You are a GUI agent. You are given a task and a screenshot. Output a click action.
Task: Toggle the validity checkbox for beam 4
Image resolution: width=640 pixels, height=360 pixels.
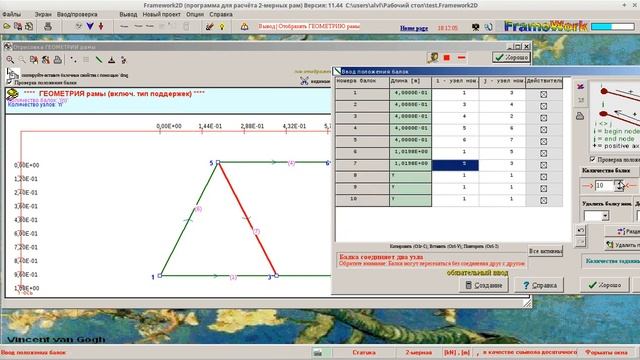coord(543,130)
